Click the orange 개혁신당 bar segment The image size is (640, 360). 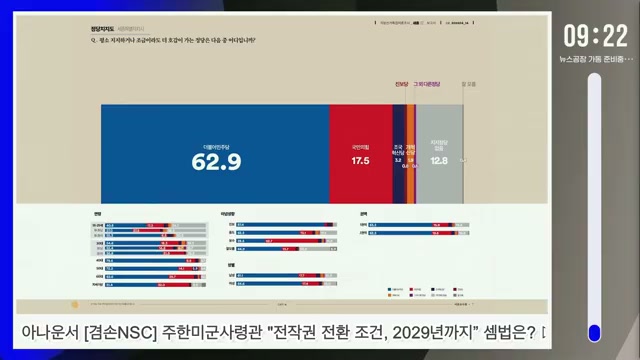tap(411, 154)
